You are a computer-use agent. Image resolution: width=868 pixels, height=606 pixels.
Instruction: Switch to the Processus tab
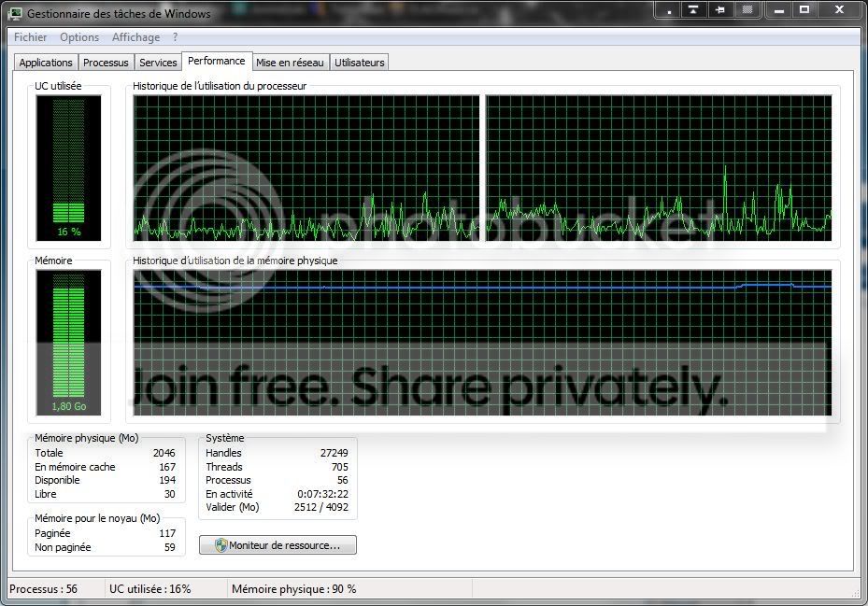coord(106,63)
